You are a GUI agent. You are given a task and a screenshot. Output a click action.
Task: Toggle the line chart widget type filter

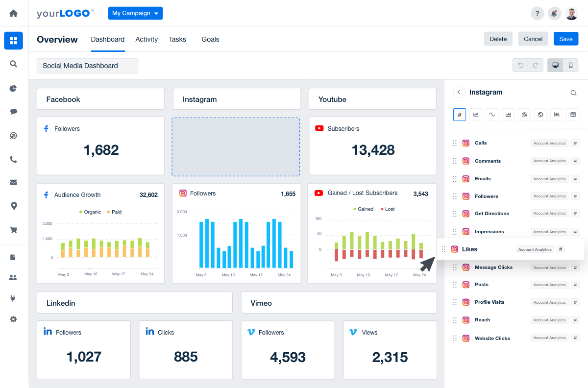(x=476, y=115)
